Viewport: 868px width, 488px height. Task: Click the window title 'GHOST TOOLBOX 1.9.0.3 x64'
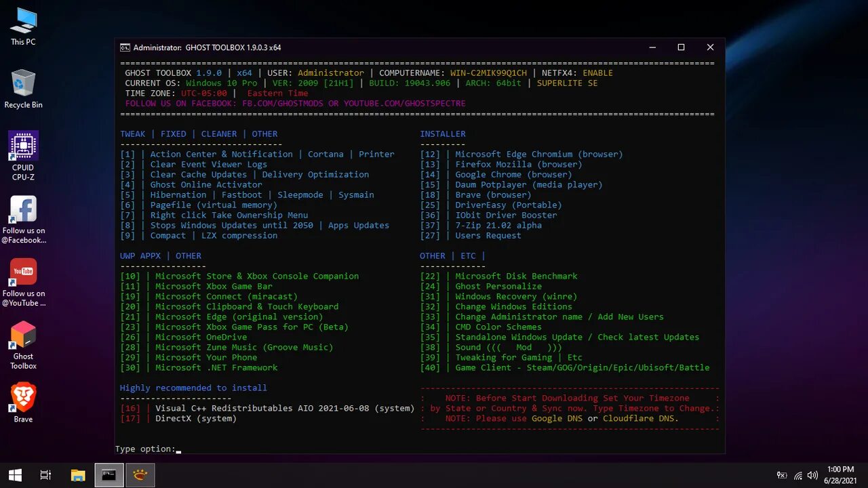coord(233,47)
